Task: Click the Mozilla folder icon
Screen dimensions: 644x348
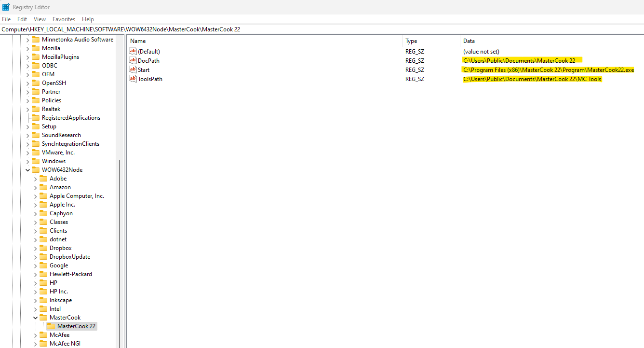Action: point(36,48)
